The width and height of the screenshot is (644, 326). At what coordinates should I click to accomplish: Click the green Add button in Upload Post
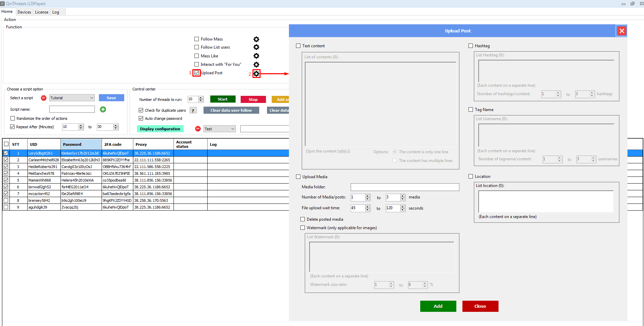pos(438,306)
